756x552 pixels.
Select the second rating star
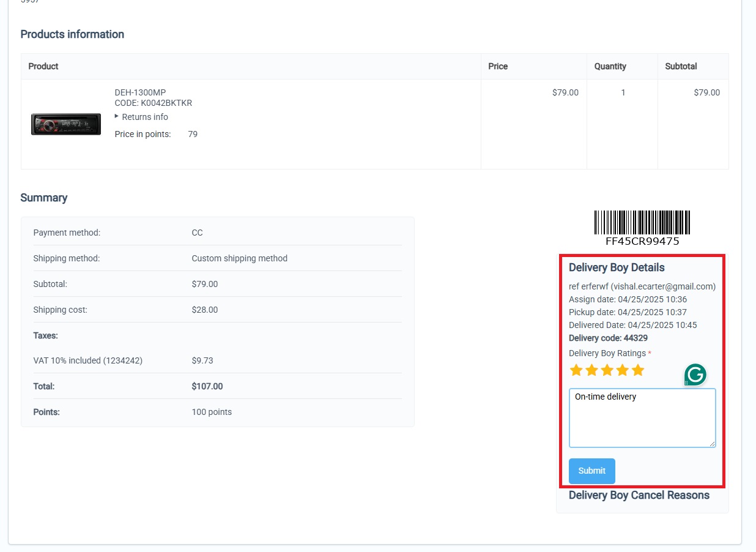tap(591, 370)
